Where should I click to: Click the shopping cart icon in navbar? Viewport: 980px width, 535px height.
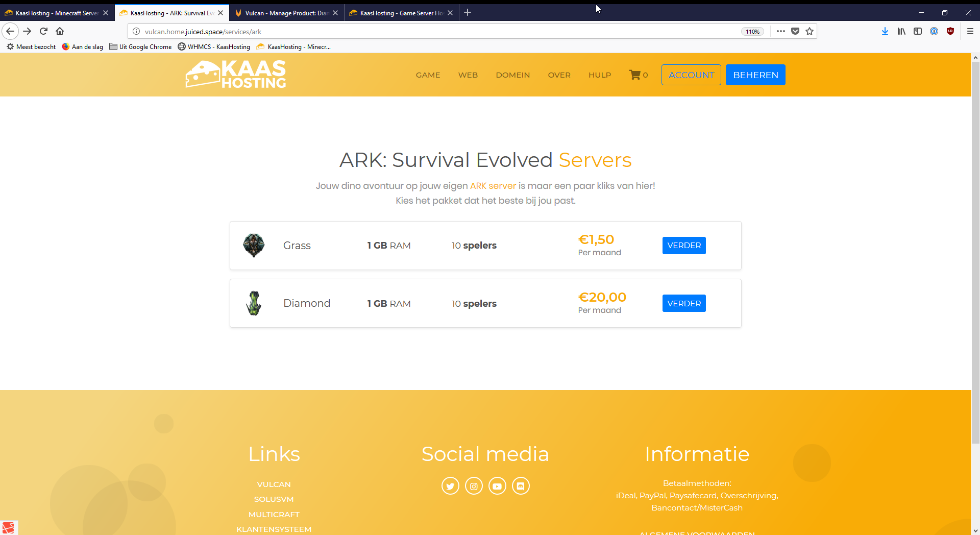pos(635,75)
